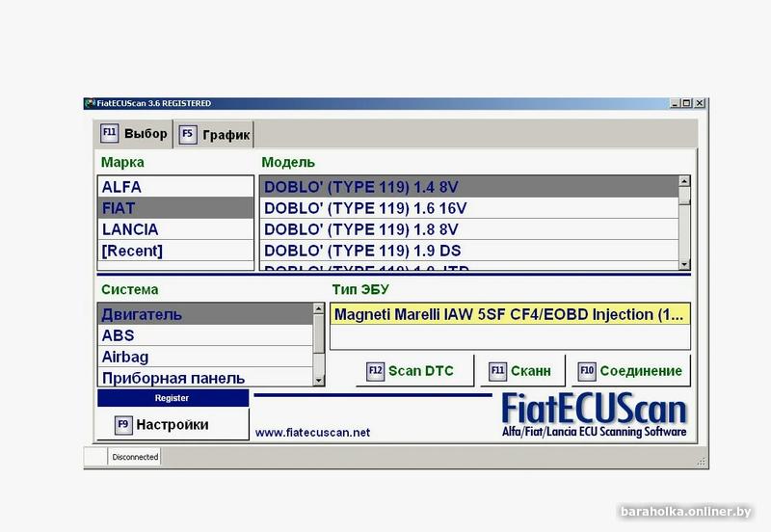Click the window resize grip corner

point(702,462)
